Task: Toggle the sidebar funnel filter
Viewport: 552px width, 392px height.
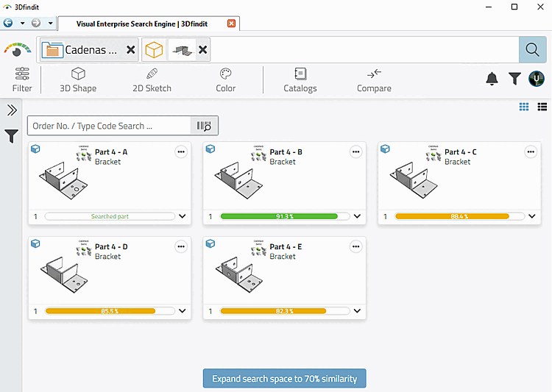Action: point(11,136)
